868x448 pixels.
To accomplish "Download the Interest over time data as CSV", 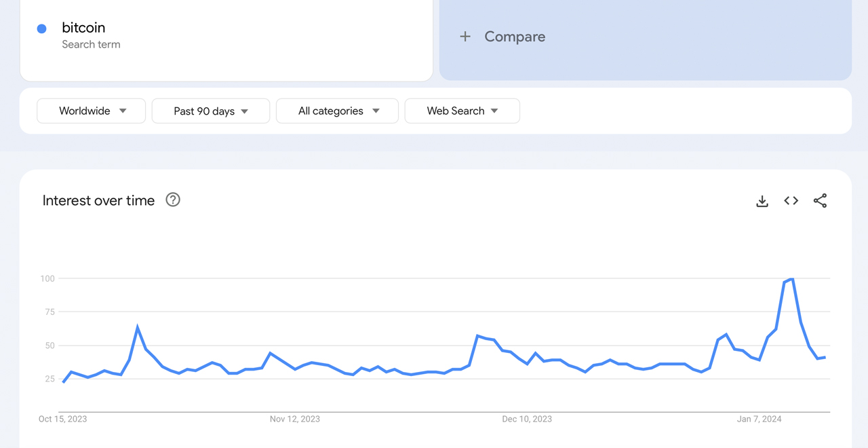I will coord(762,201).
